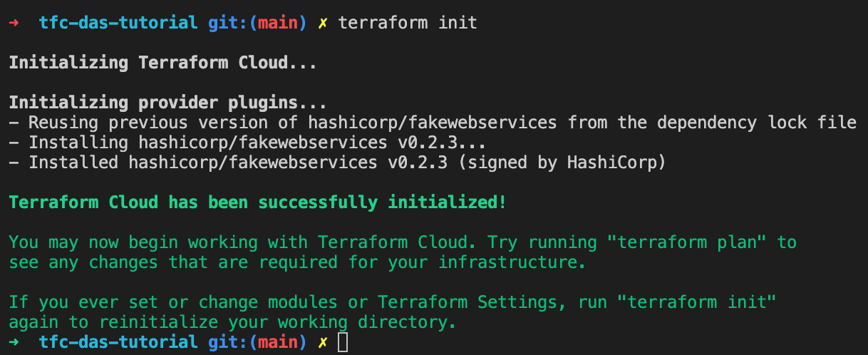Click the line 'see any changes that are required'

tap(297, 262)
